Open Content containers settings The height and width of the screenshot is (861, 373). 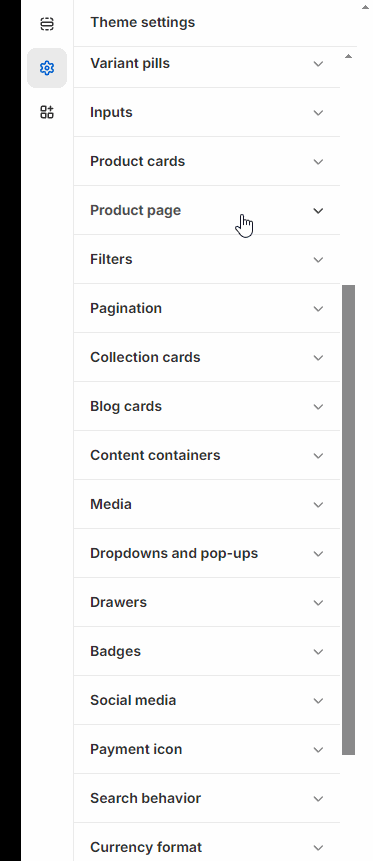pos(207,455)
